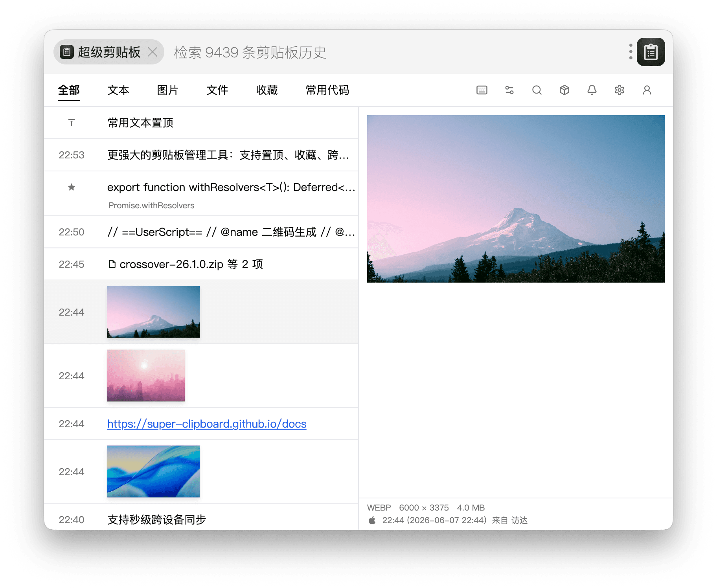Click the three-dot more options menu
717x588 pixels.
pos(631,52)
